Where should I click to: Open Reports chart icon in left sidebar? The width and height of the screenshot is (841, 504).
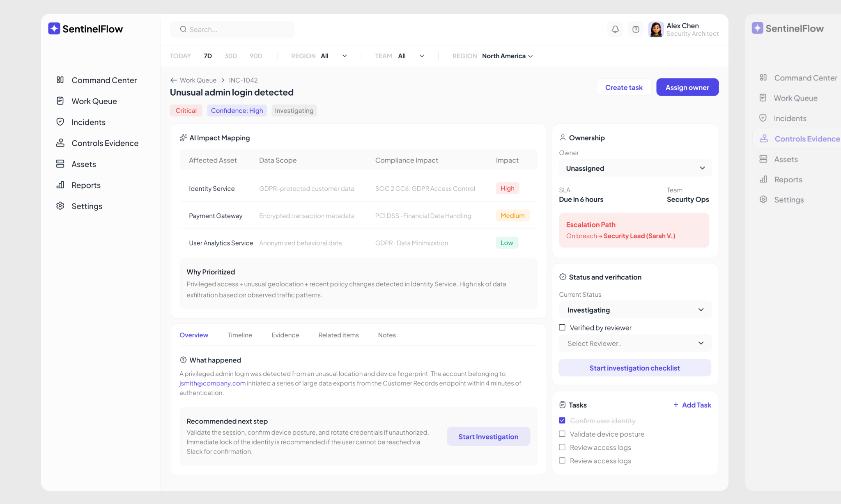60,185
